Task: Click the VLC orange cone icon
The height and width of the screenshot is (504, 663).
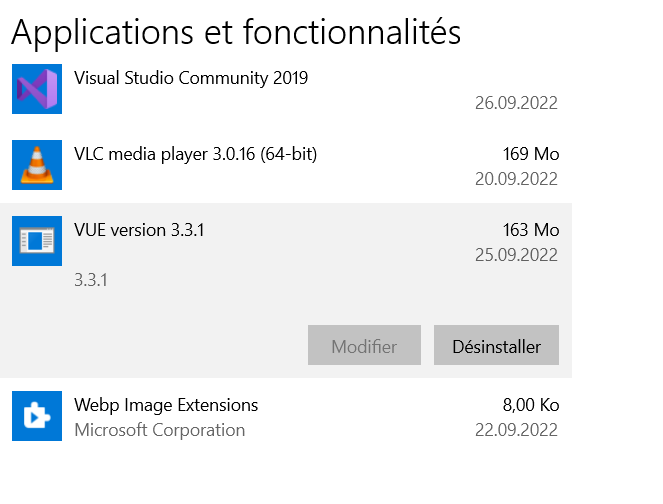Action: pos(37,165)
